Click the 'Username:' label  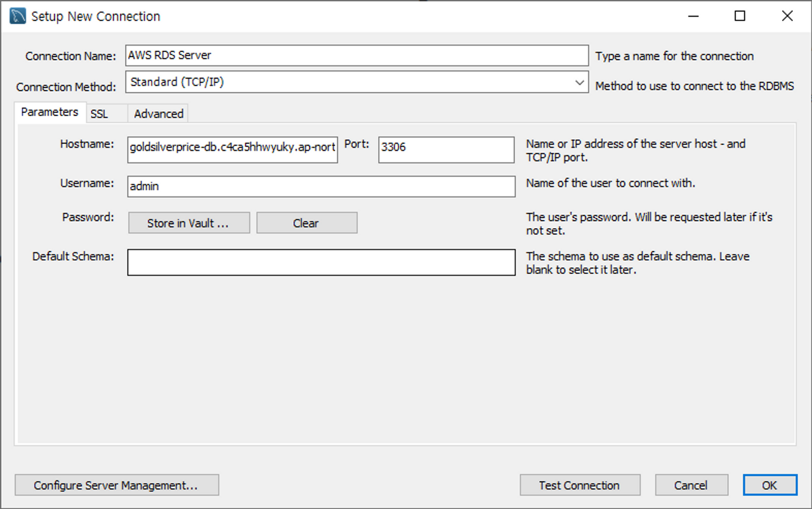87,183
